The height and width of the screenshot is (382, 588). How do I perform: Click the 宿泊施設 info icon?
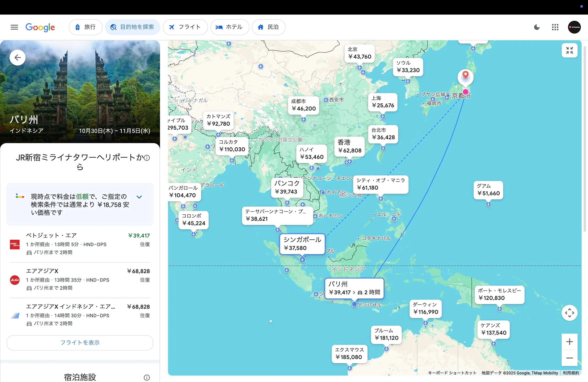point(147,377)
